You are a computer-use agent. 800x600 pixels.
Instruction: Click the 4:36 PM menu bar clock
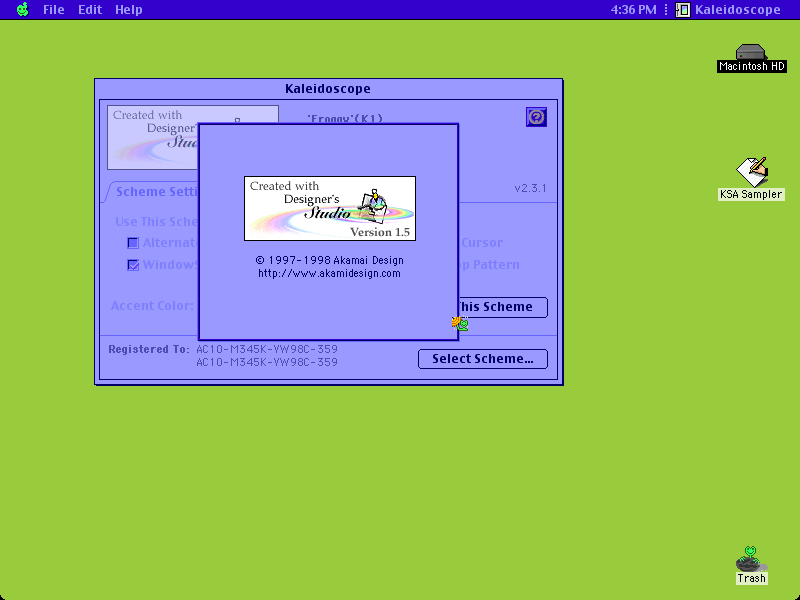tap(633, 10)
